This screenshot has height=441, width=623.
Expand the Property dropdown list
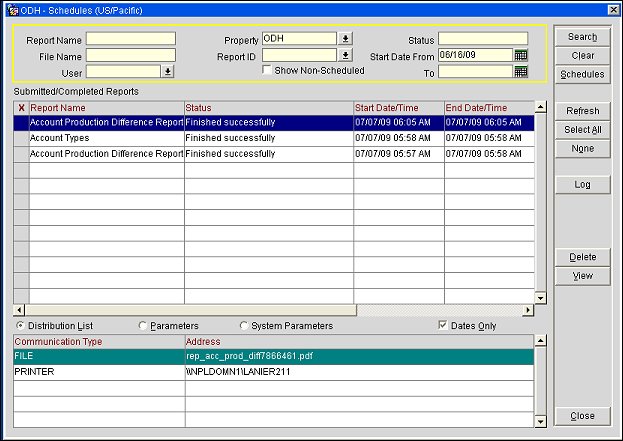tap(345, 39)
